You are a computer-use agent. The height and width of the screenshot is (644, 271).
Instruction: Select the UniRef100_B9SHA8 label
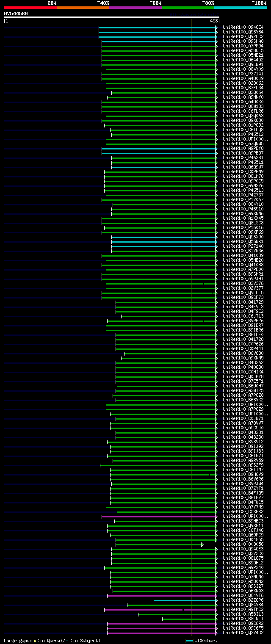pyautogui.click(x=243, y=41)
